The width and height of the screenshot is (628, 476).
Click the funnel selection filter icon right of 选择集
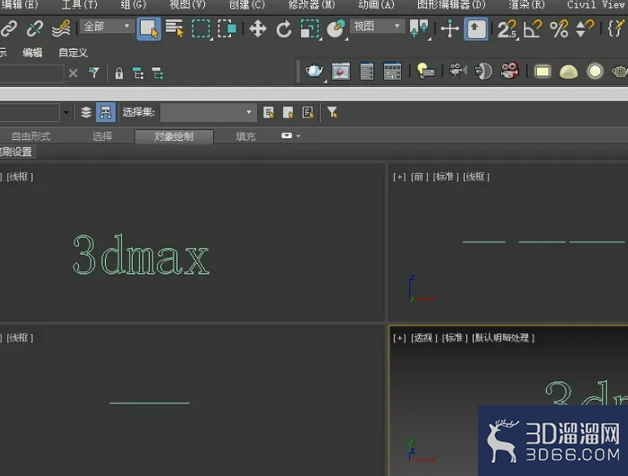tap(332, 113)
